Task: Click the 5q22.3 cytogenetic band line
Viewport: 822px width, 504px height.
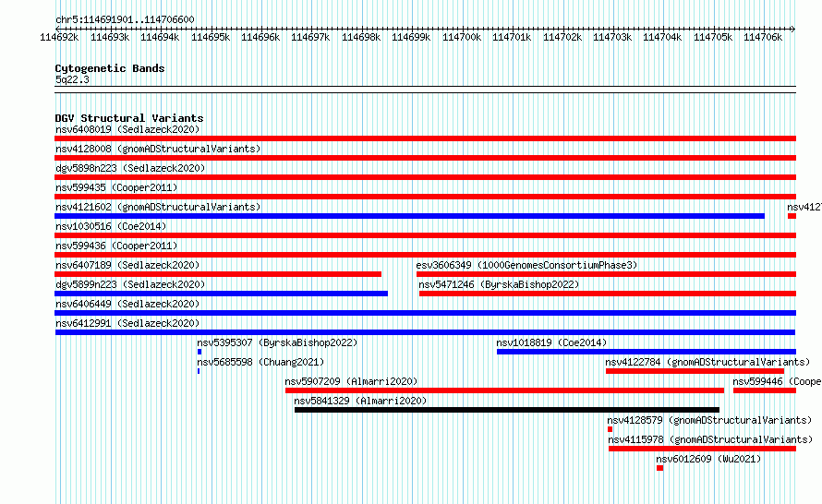Action: pos(425,90)
